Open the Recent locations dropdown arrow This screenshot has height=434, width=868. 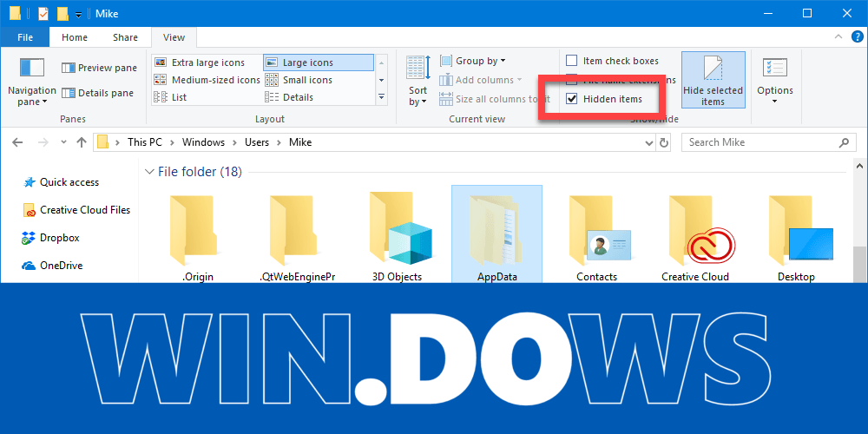(63, 142)
